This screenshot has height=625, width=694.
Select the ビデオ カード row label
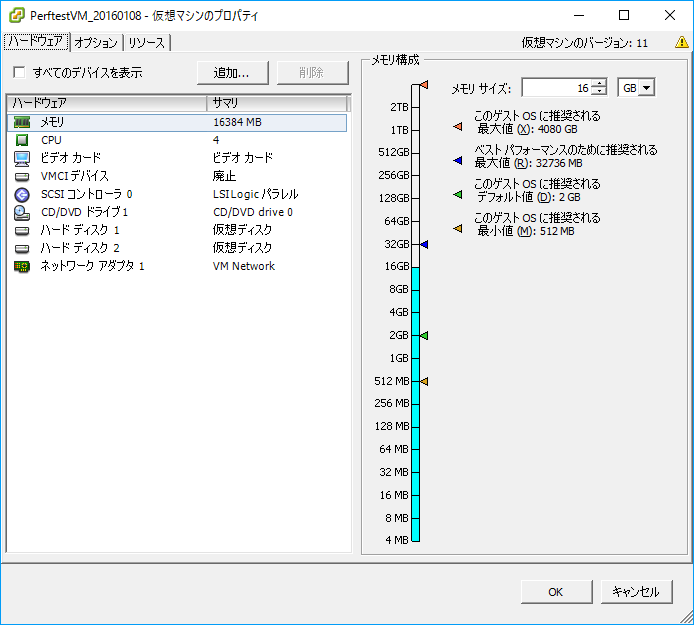pyautogui.click(x=71, y=158)
